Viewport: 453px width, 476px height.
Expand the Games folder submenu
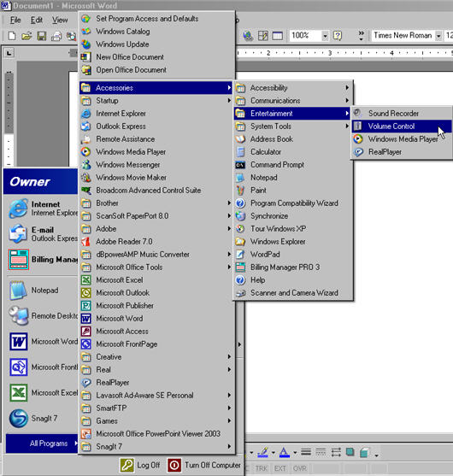point(156,421)
